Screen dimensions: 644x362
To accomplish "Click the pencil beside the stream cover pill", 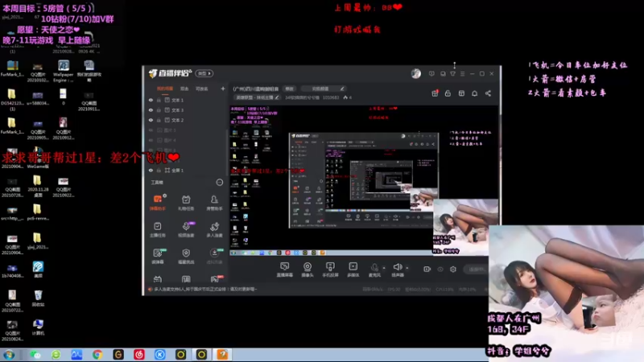I will coord(341,88).
